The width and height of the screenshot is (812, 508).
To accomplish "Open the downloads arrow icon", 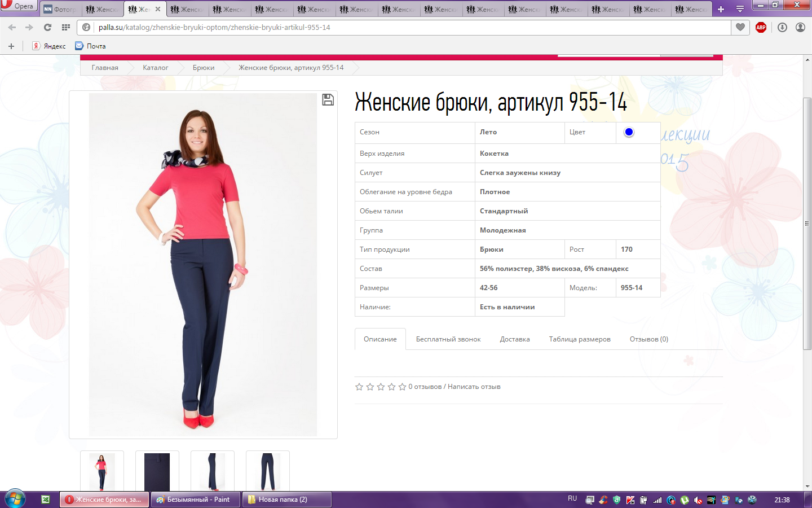I will click(x=782, y=27).
